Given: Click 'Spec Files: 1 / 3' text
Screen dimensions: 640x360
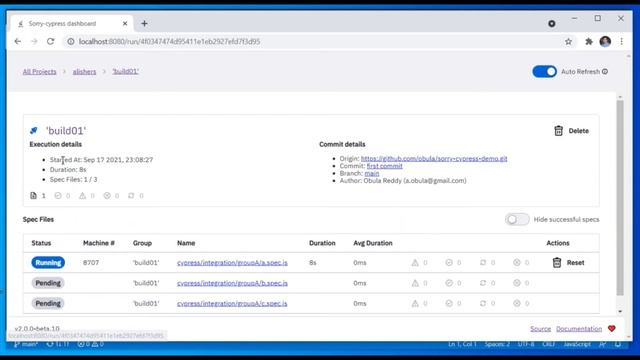Looking at the screenshot, I should click(x=73, y=179).
